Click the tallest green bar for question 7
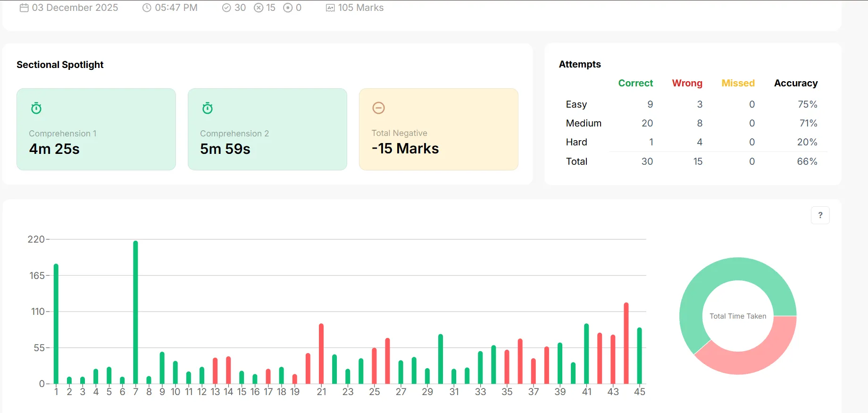This screenshot has height=413, width=868. 135,312
